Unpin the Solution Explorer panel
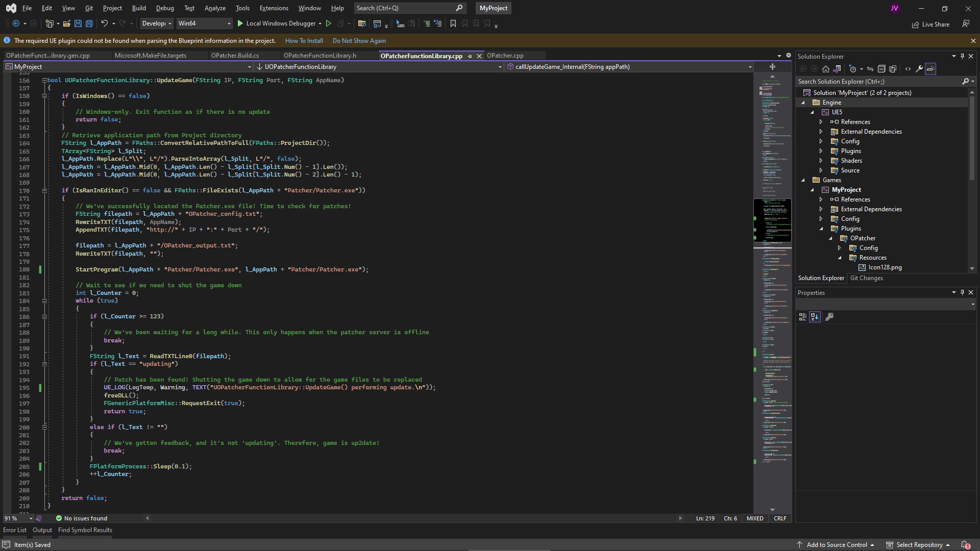 tap(962, 56)
